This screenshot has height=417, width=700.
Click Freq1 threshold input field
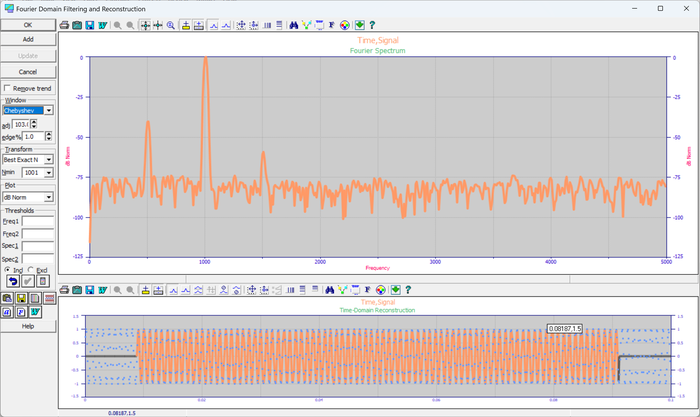pos(38,221)
